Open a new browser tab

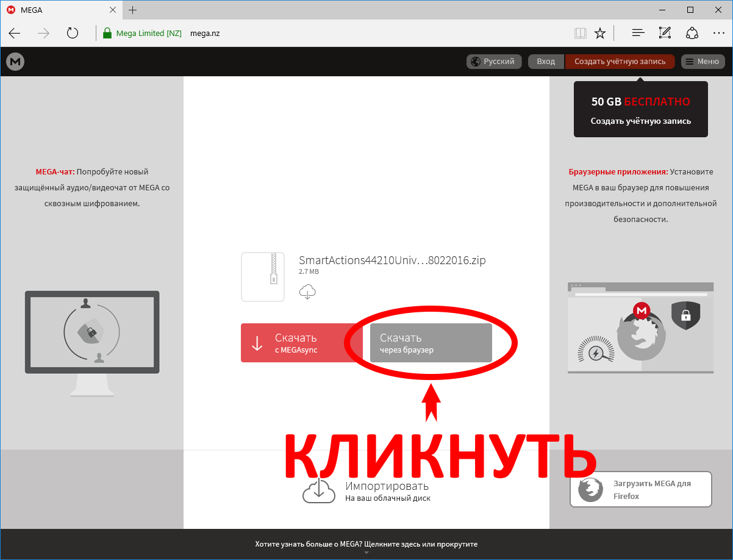[x=133, y=10]
